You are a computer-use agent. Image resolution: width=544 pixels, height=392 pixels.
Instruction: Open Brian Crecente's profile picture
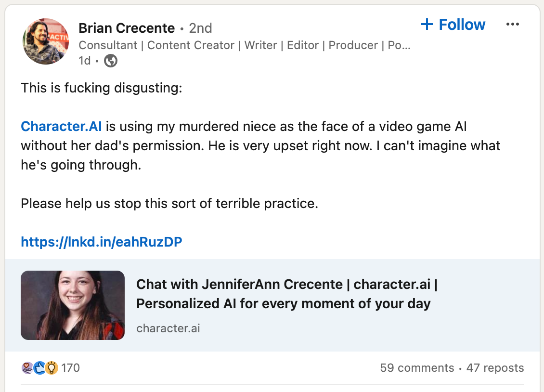tap(46, 42)
